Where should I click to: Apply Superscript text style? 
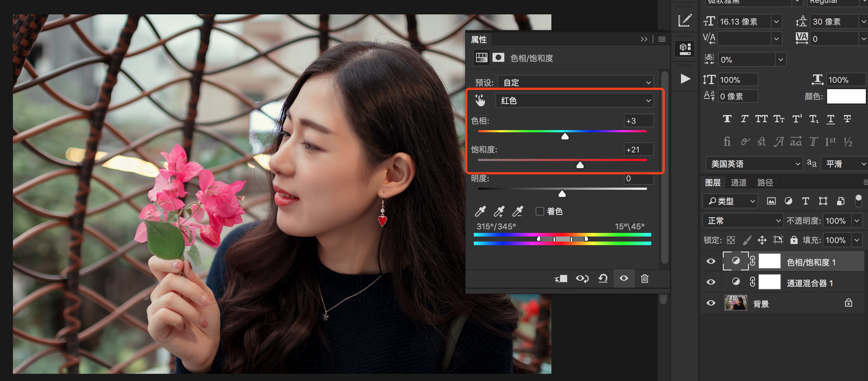tap(797, 119)
